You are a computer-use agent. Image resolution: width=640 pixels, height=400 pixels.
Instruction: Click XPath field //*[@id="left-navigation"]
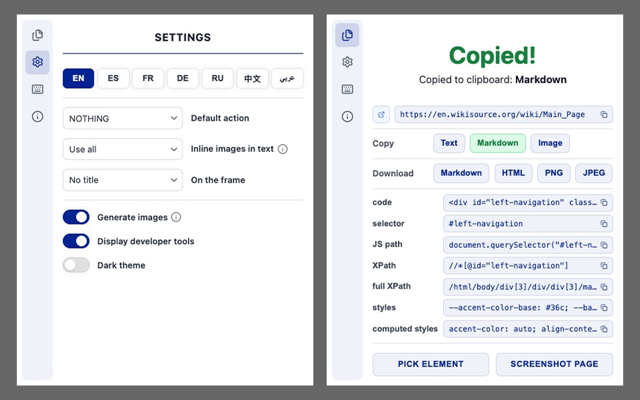click(x=528, y=266)
